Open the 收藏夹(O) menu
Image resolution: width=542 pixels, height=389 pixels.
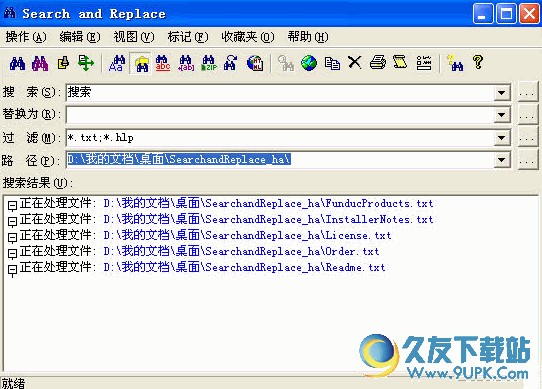point(248,37)
